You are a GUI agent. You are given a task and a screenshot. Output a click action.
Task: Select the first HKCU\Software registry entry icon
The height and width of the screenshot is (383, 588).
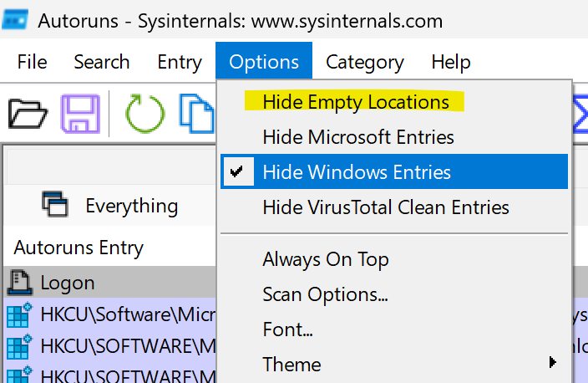[x=19, y=314]
